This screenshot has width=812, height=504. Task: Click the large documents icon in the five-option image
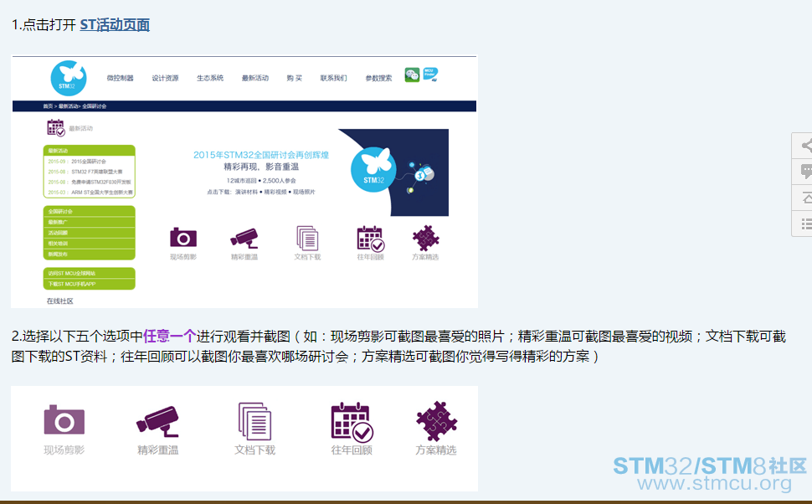pos(254,422)
